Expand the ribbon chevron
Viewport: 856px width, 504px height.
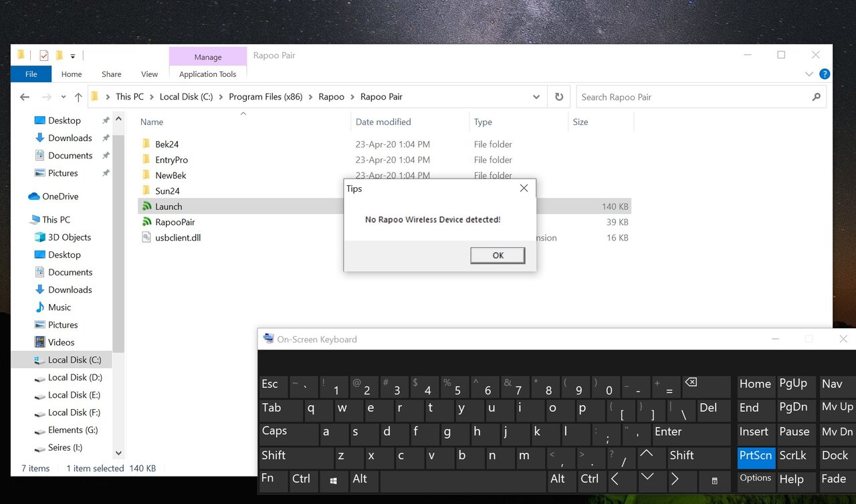(809, 74)
